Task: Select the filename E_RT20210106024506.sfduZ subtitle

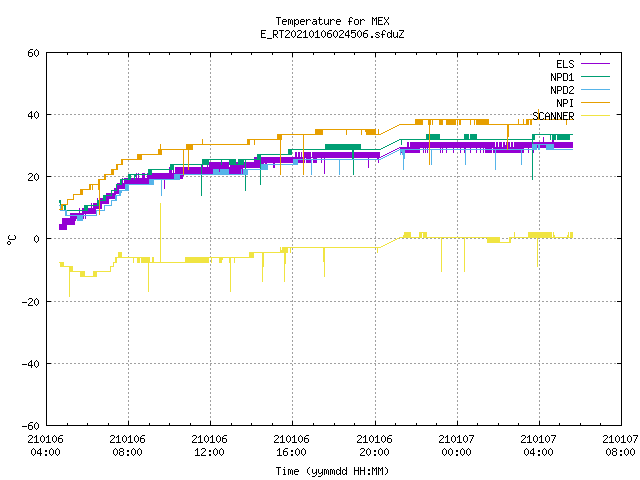Action: (x=332, y=34)
